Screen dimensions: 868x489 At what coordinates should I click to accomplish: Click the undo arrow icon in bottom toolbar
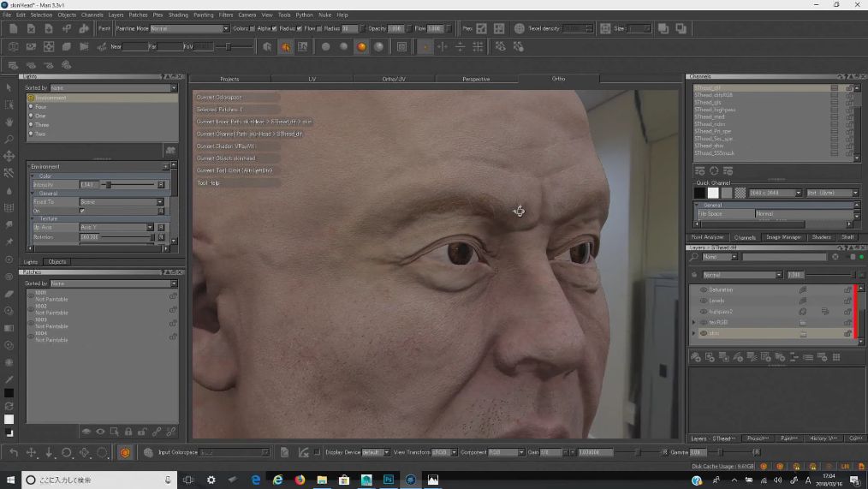[x=14, y=452]
